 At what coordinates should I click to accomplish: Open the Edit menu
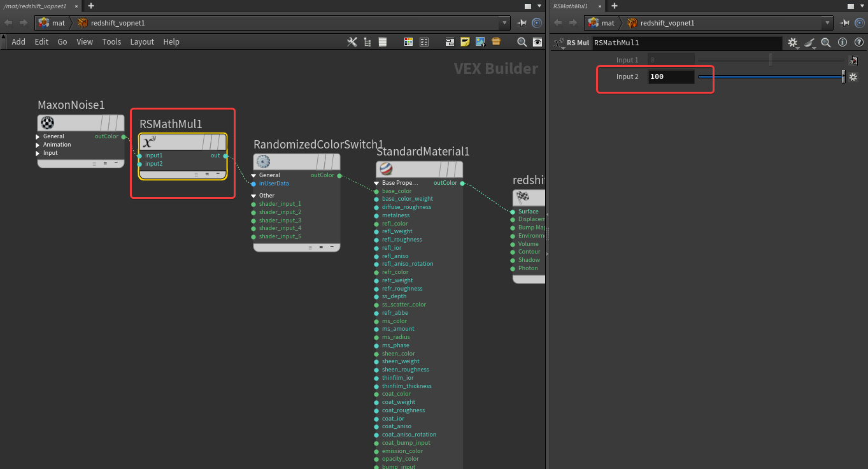(41, 42)
